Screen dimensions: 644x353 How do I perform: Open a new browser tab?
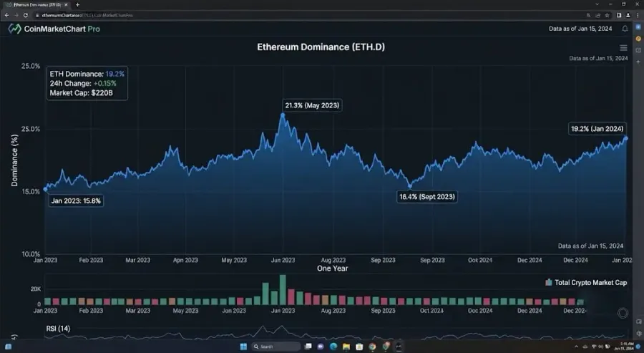tap(77, 4)
